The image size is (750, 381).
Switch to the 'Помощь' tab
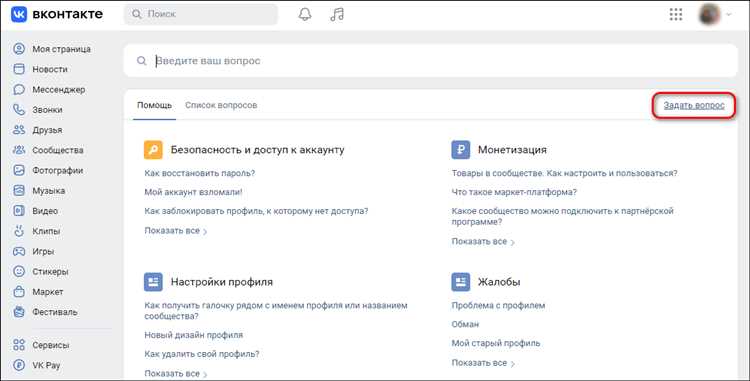pyautogui.click(x=154, y=105)
